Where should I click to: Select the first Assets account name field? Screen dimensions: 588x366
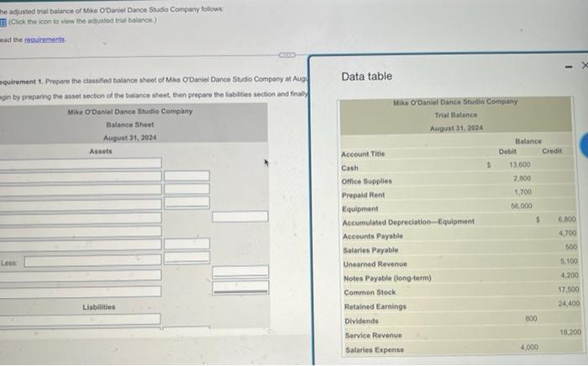click(x=81, y=163)
